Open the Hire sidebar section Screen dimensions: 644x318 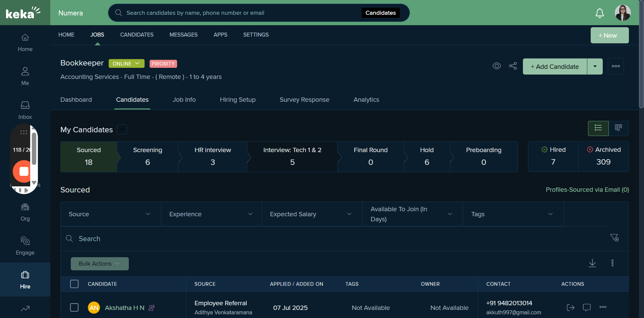[25, 280]
